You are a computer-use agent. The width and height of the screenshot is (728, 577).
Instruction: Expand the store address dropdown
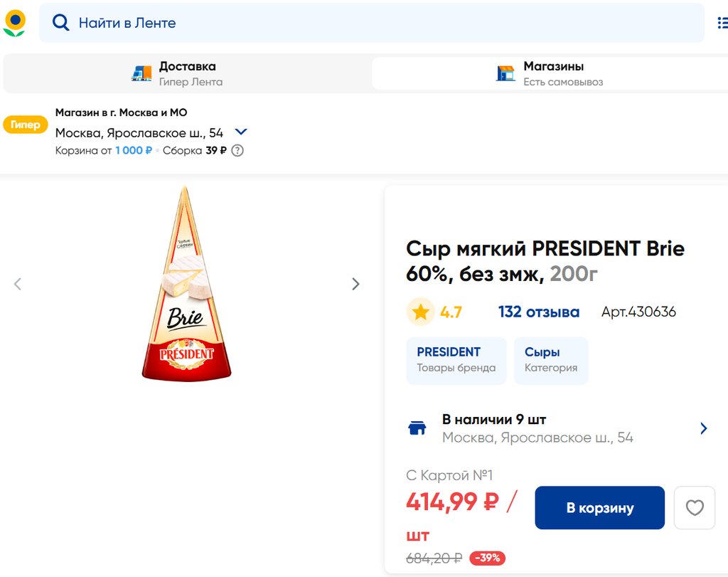[x=241, y=132]
